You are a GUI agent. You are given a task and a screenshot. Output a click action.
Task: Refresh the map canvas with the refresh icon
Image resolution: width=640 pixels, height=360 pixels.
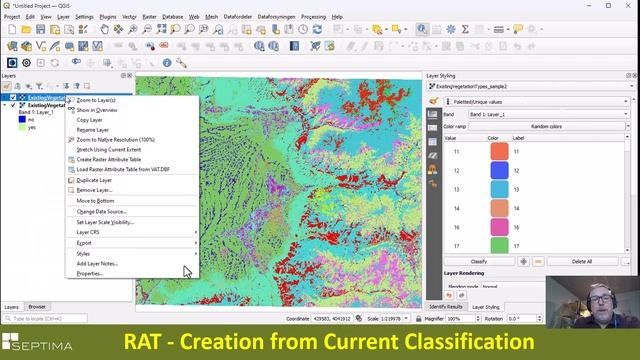317,29
